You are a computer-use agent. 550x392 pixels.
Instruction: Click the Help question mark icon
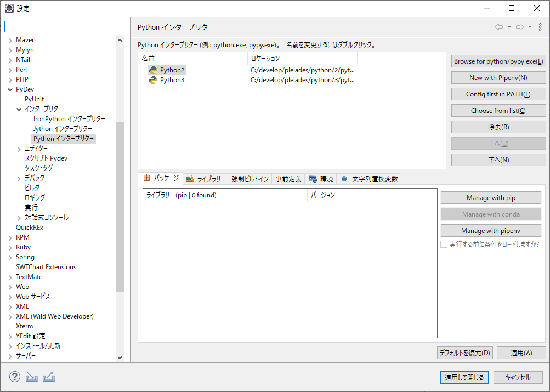(15, 377)
